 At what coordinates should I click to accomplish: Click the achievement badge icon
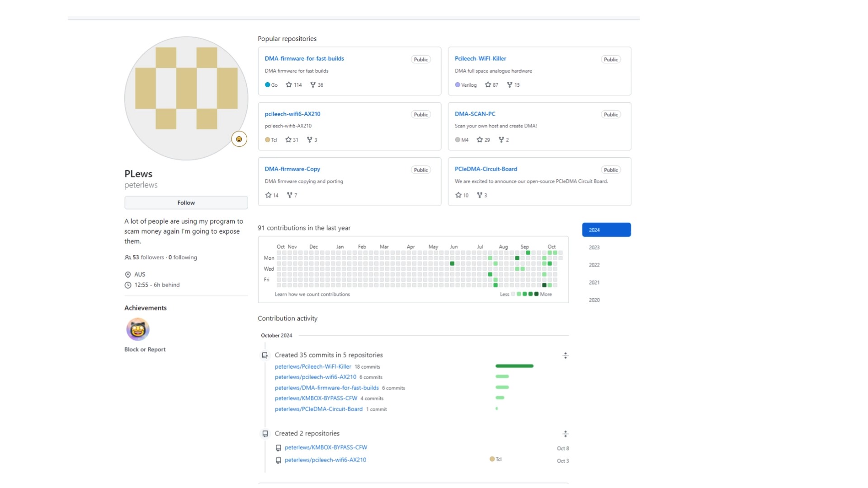(138, 329)
